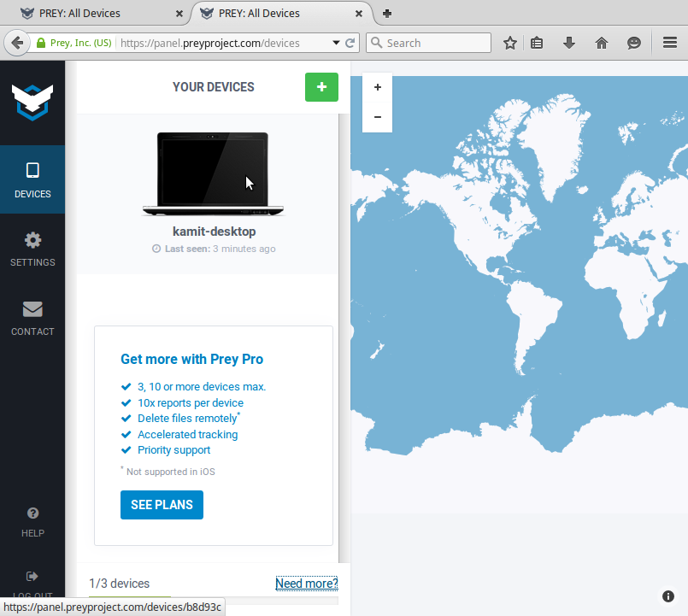The width and height of the screenshot is (688, 616).
Task: Open the address bar history dropdown
Action: 336,43
